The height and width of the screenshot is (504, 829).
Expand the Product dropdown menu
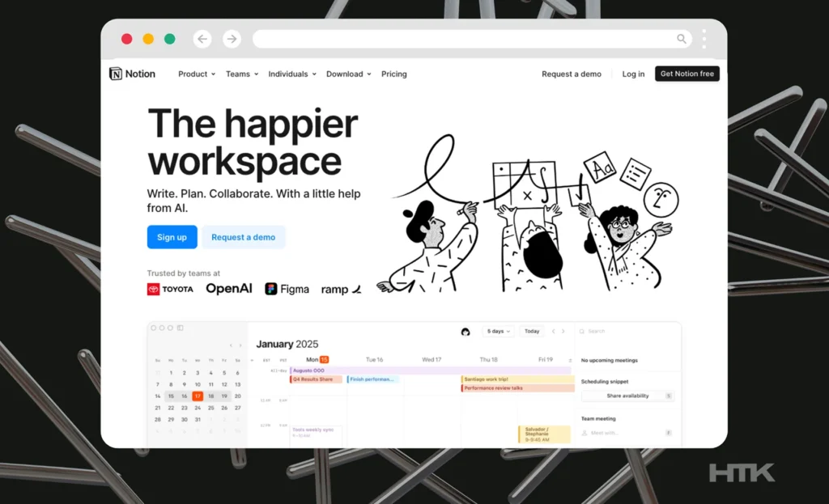[197, 74]
